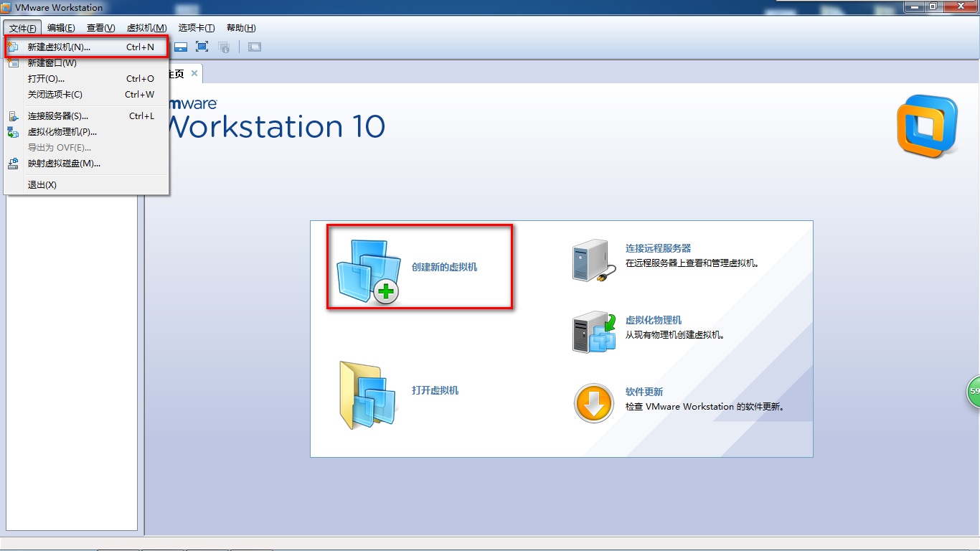Open the 帮助(H) menu
Viewport: 980px width, 551px height.
pyautogui.click(x=241, y=28)
